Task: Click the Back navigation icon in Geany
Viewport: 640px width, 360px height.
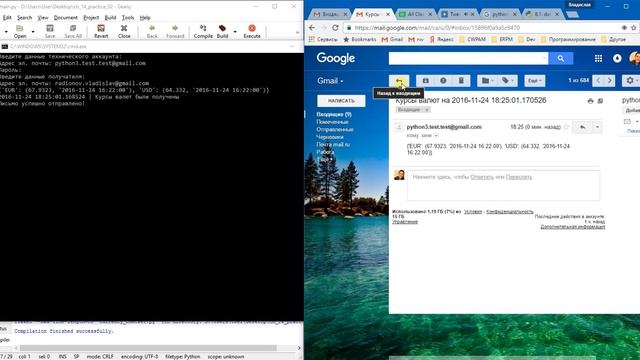Action: (152, 31)
